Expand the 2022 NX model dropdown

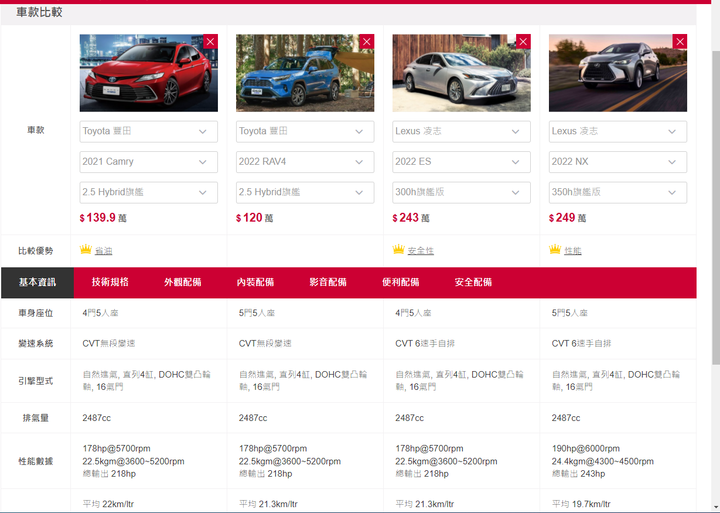618,162
